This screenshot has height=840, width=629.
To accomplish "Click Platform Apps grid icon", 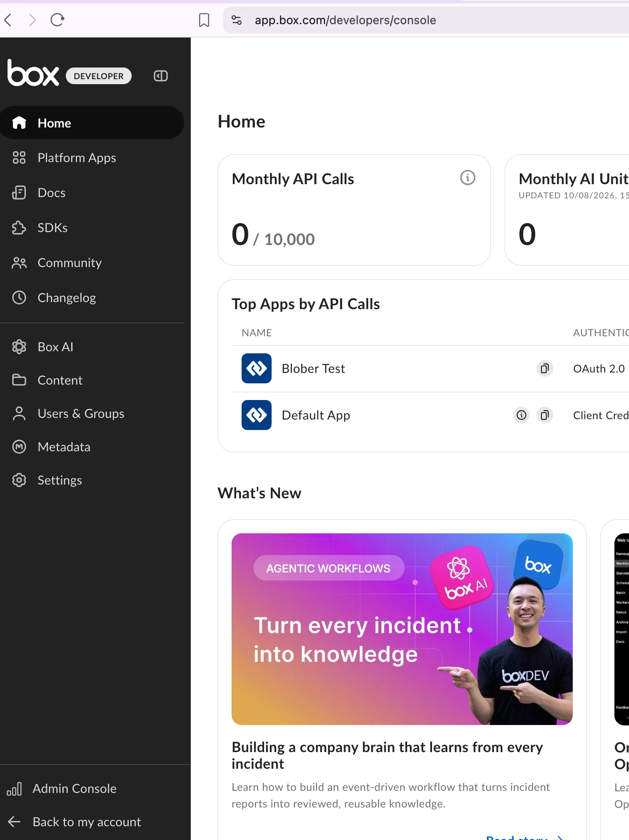I will 19,157.
